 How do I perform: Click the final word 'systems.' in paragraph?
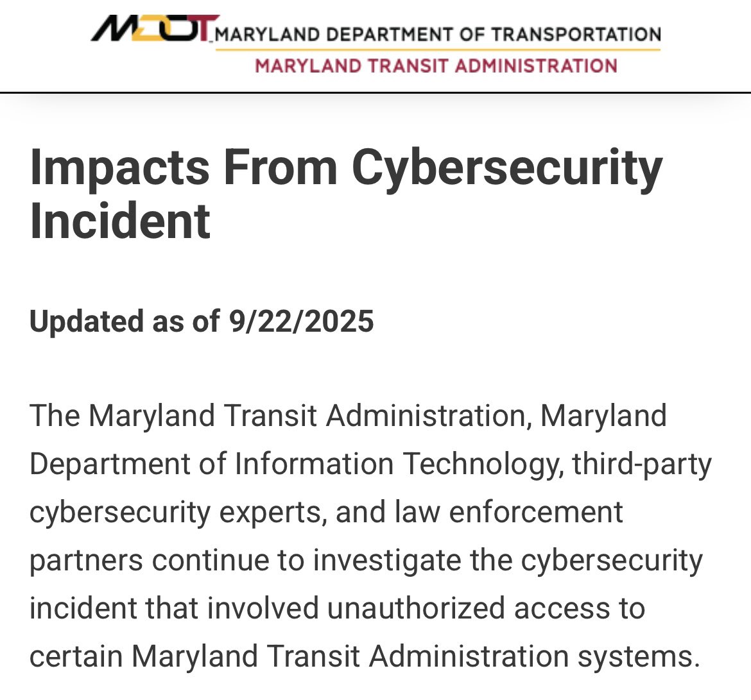pyautogui.click(x=639, y=656)
